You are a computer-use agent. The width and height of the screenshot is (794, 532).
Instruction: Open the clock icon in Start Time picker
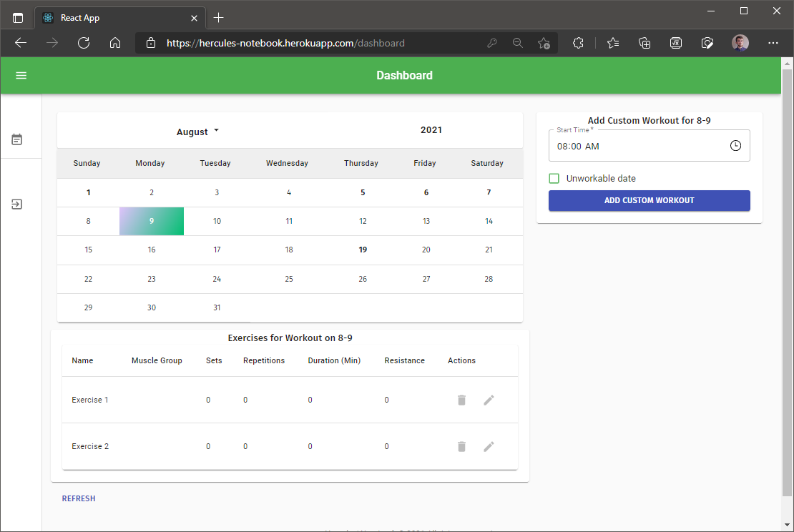pos(735,145)
